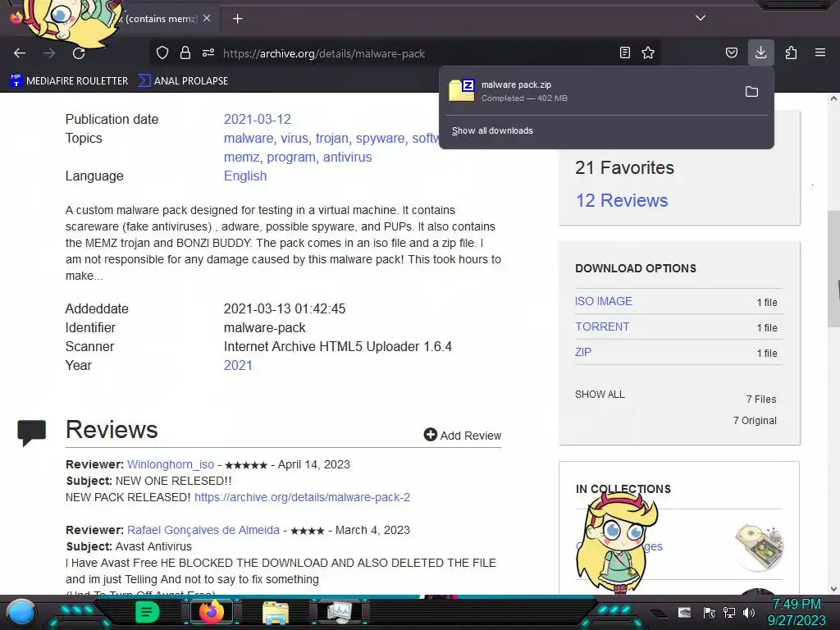Image resolution: width=840 pixels, height=630 pixels.
Task: Jump to 12 Reviews
Action: tap(622, 200)
